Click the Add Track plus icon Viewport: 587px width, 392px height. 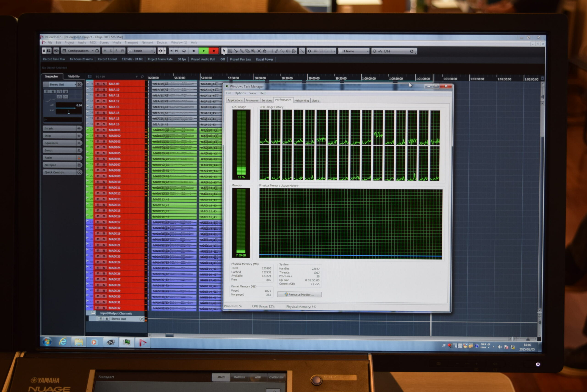pos(137,77)
